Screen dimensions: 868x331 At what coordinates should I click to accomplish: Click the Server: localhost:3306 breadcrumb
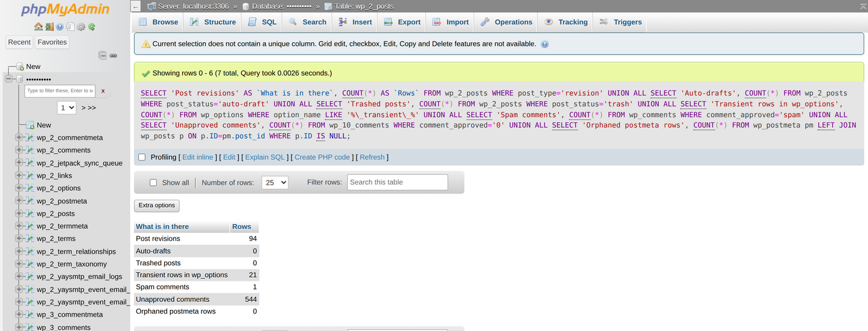click(192, 6)
